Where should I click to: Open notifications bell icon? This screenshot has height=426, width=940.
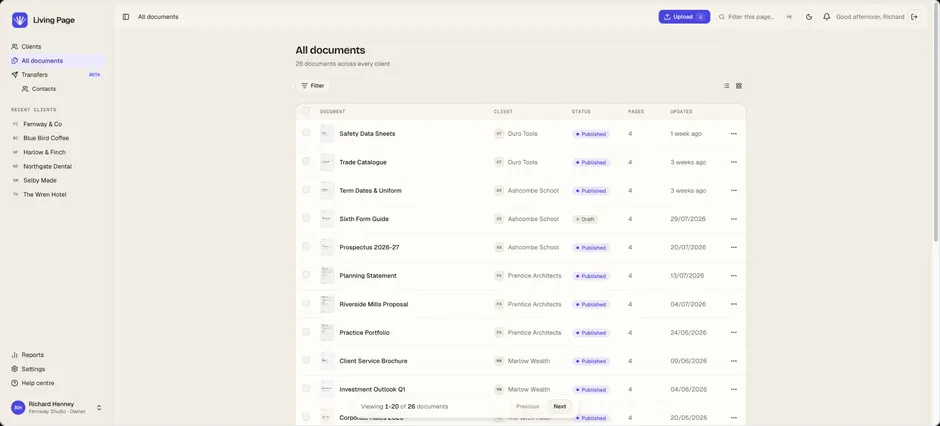coord(827,17)
